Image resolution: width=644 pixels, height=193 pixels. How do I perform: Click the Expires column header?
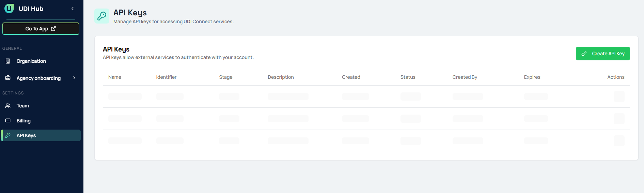[532, 77]
